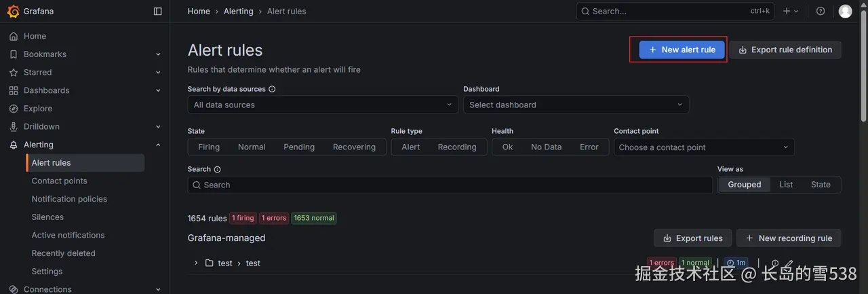Filter rules by Firing state
This screenshot has width=868, height=294.
(209, 147)
